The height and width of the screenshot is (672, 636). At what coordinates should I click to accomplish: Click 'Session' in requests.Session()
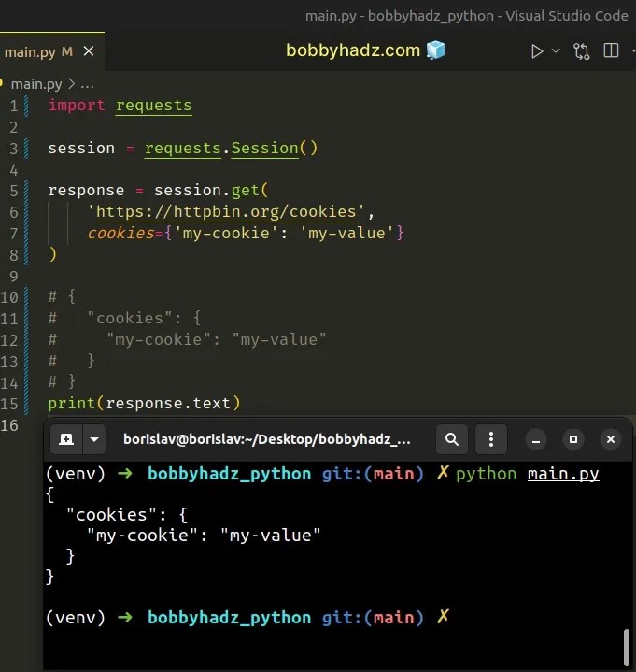tap(264, 149)
